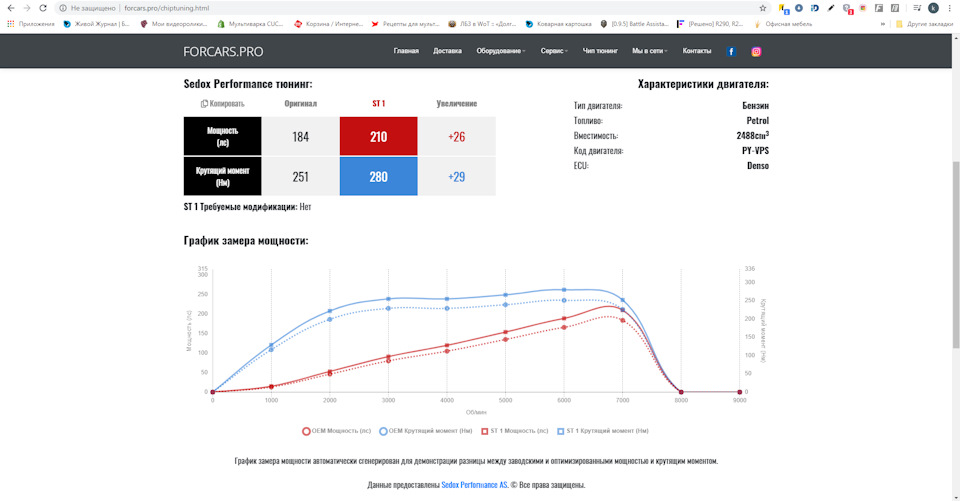The image size is (960, 501).
Task: Toggle 'ST 1 Мощность (лс)' legend series
Action: 514,431
